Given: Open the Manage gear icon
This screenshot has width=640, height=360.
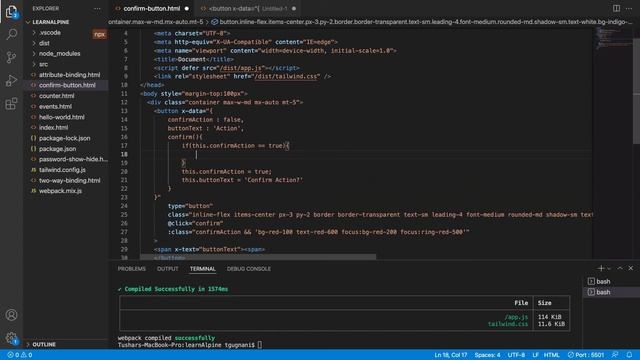Looking at the screenshot, I should click(x=11, y=338).
